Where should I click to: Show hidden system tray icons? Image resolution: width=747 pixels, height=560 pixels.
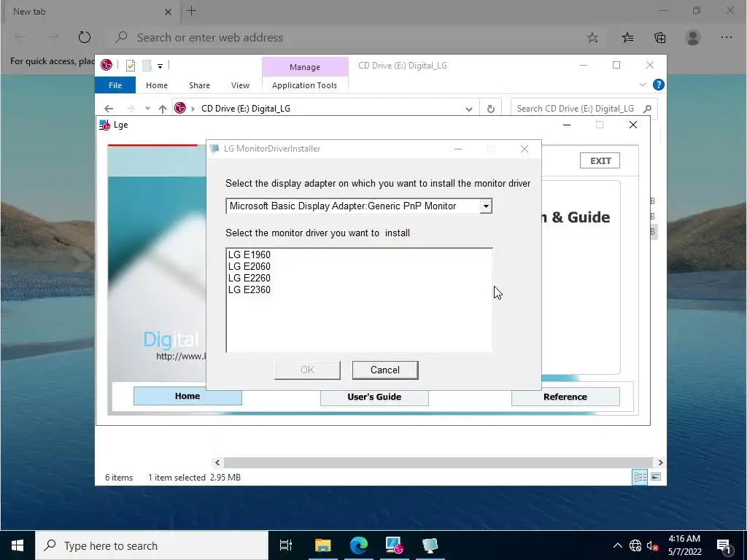(x=617, y=545)
